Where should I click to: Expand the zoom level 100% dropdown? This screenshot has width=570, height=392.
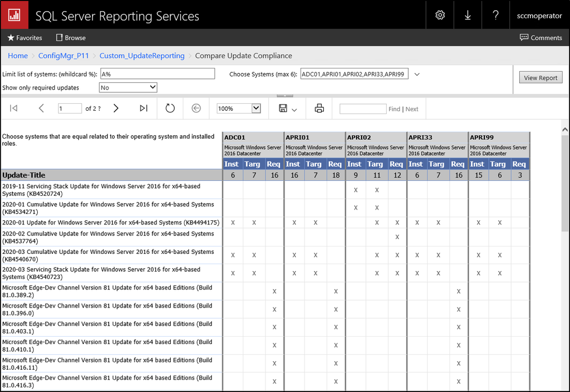(x=256, y=108)
